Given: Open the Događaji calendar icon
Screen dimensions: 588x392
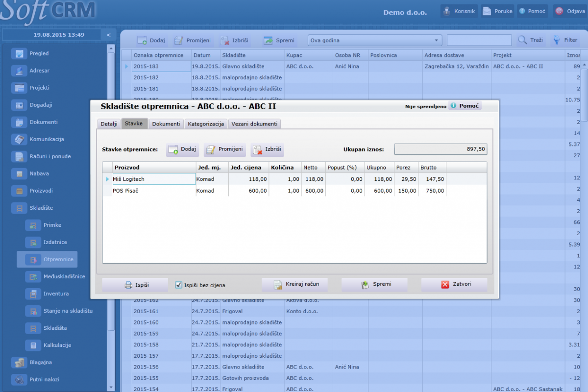Looking at the screenshot, I should point(19,105).
